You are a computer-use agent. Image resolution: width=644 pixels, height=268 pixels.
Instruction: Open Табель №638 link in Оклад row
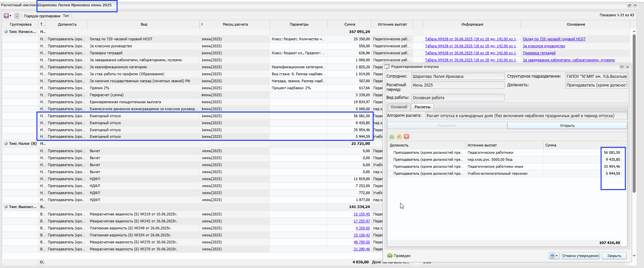pyautogui.click(x=472, y=39)
